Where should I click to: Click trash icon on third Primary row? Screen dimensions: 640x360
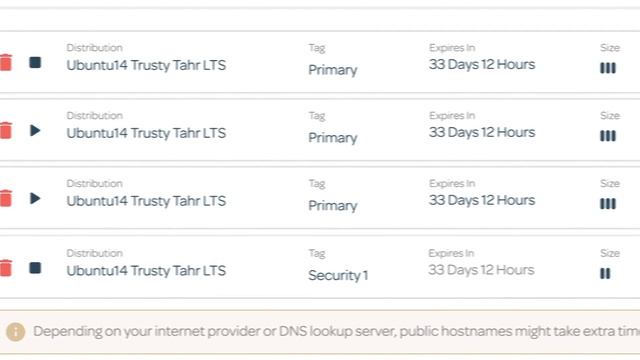pyautogui.click(x=6, y=198)
